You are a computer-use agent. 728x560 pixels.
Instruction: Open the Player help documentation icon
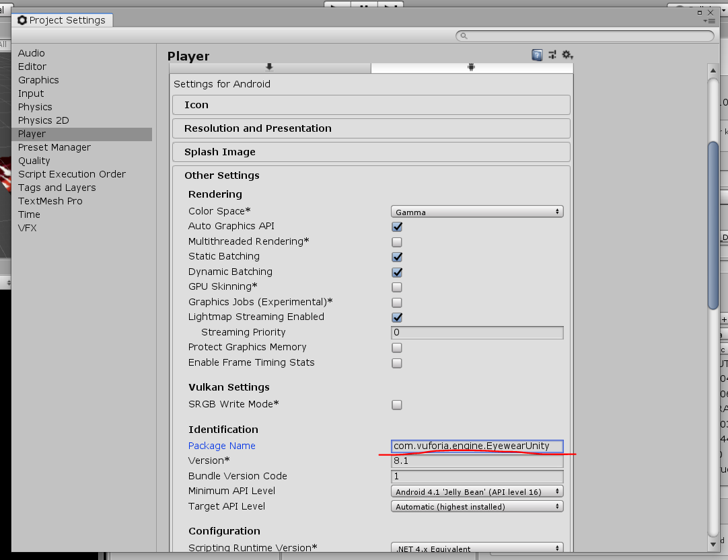coord(537,55)
